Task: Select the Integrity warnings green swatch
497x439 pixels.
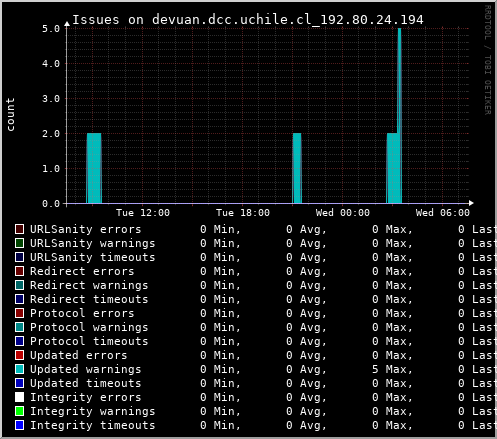Action: (19, 411)
